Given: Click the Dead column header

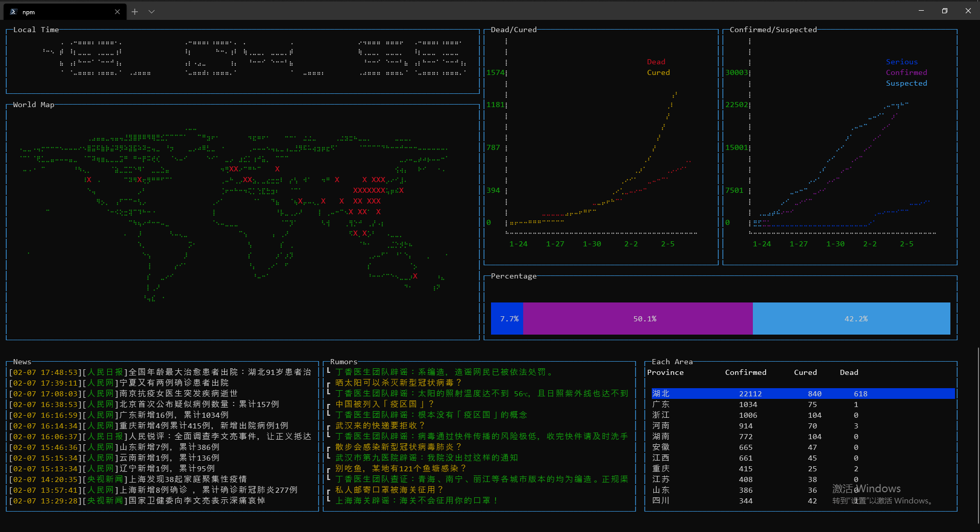Looking at the screenshot, I should point(849,372).
